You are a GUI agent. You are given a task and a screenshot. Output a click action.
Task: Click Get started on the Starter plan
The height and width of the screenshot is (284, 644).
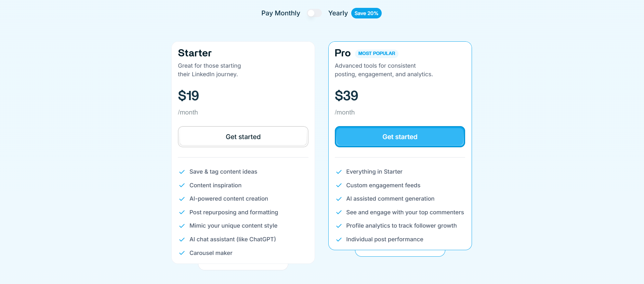[x=243, y=137]
